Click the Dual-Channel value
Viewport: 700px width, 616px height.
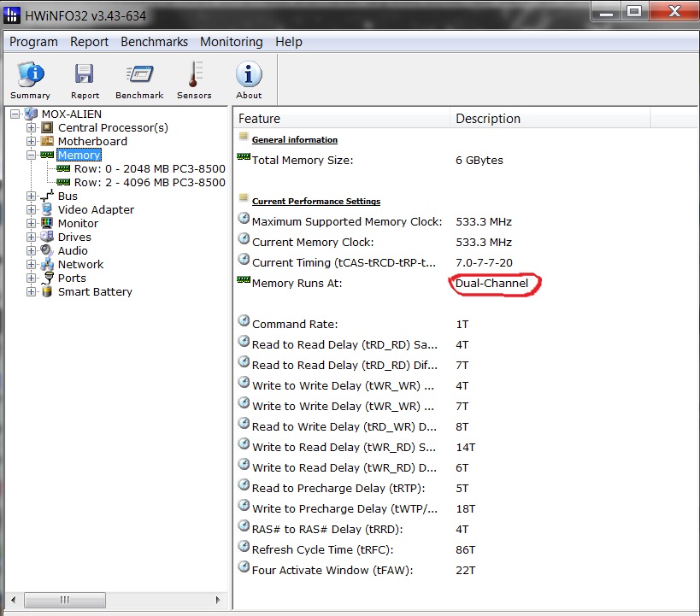point(491,283)
